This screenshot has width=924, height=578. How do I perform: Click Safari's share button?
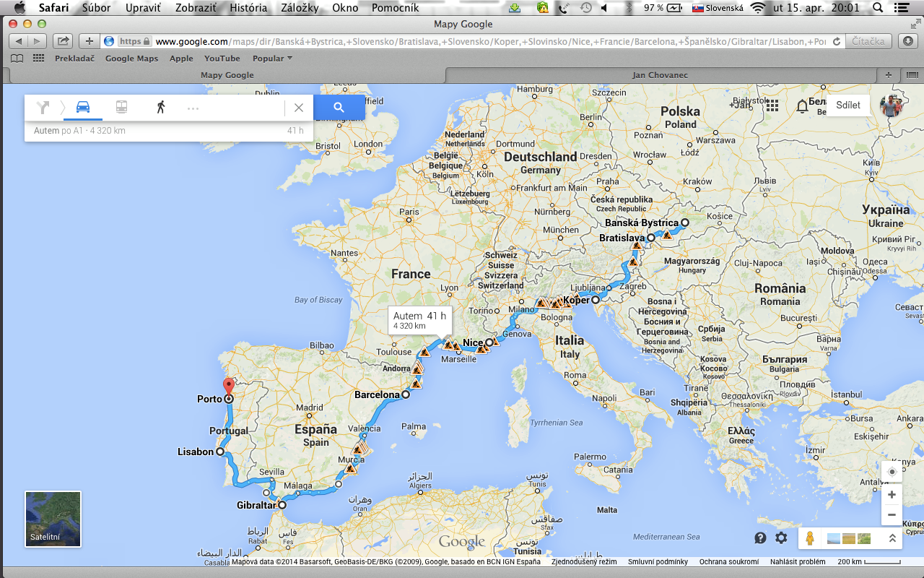(x=63, y=41)
